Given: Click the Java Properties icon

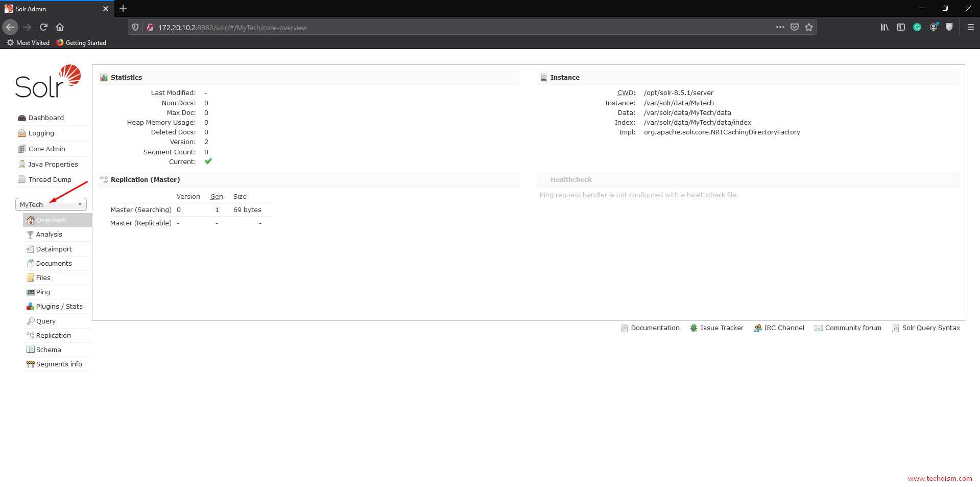Looking at the screenshot, I should [22, 164].
